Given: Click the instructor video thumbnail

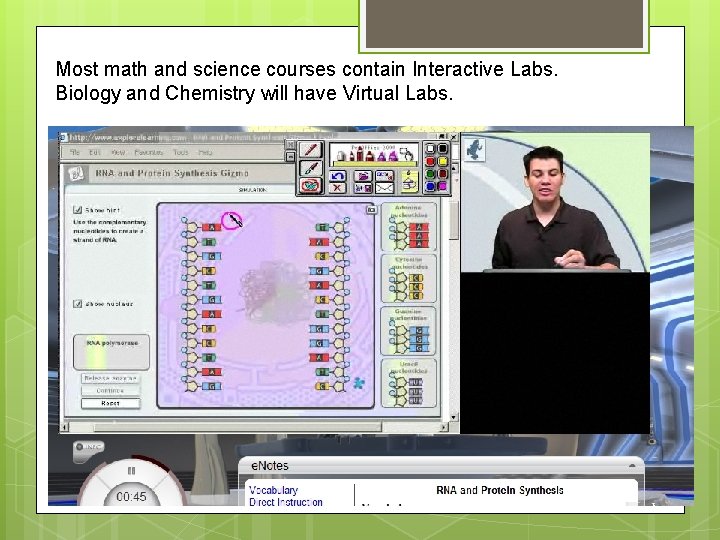Looking at the screenshot, I should [555, 202].
